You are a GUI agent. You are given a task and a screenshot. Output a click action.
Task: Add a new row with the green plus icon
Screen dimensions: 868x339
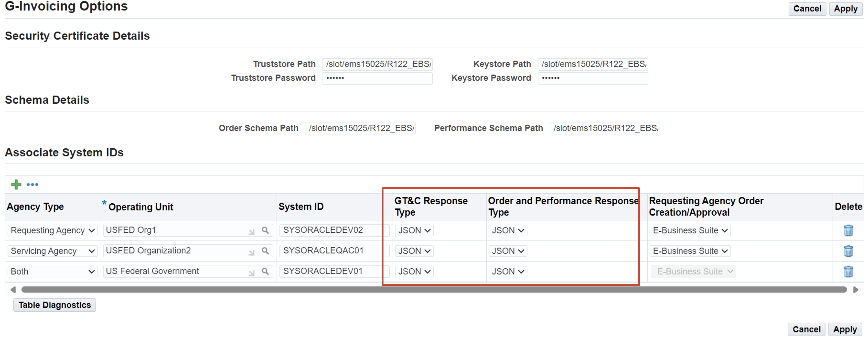click(x=16, y=184)
